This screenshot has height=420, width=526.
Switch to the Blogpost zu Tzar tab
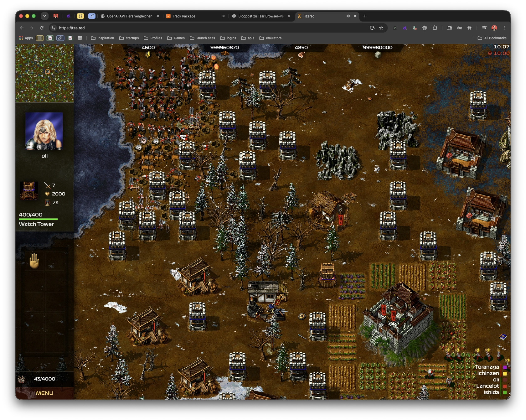click(261, 16)
